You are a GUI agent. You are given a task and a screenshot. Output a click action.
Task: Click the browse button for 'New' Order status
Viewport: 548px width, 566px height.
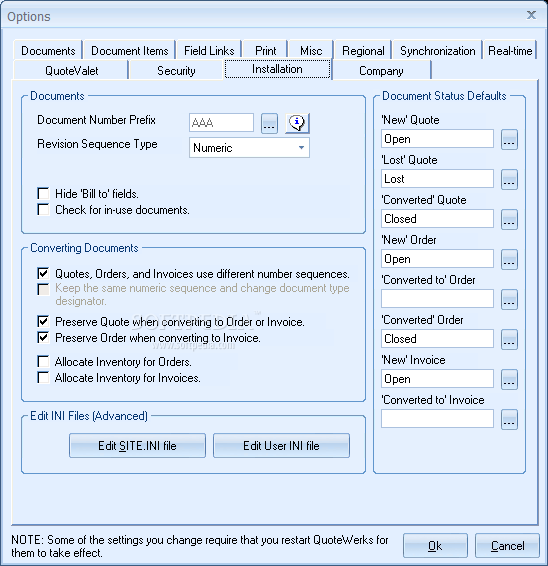click(509, 260)
